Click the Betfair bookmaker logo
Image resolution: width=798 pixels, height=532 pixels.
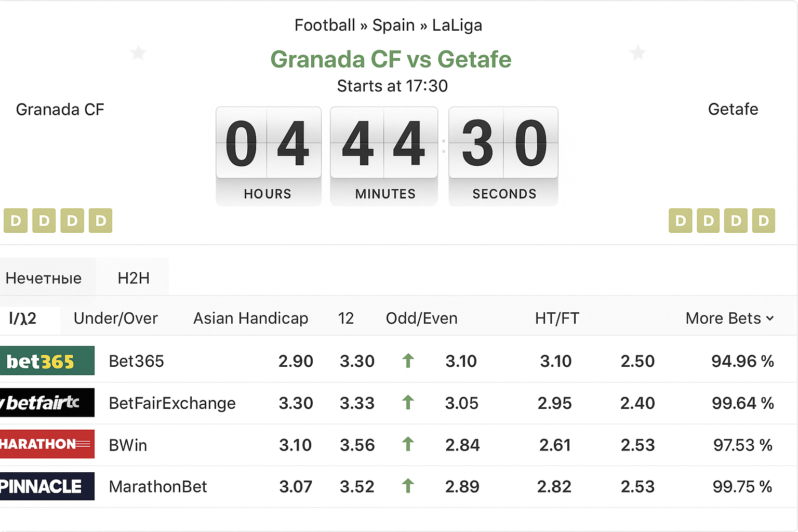coord(47,403)
